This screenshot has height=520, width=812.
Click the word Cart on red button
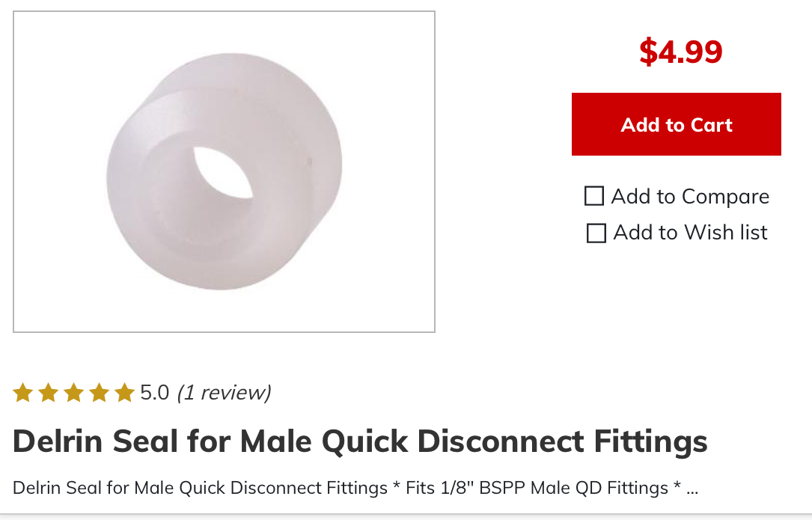pyautogui.click(x=712, y=125)
